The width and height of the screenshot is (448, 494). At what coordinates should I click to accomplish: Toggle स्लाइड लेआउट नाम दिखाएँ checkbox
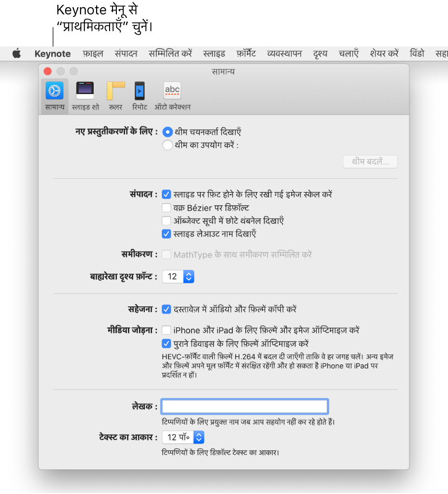(166, 234)
